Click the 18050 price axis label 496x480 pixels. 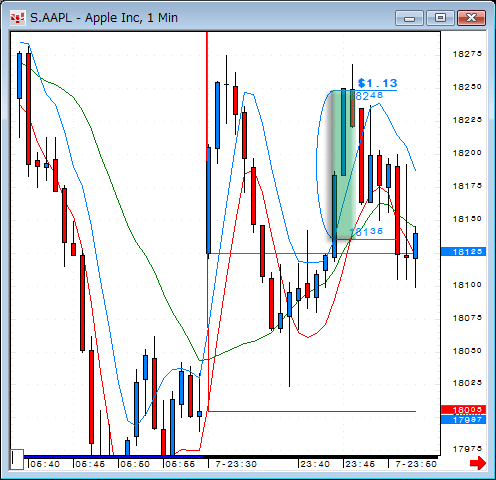[467, 351]
